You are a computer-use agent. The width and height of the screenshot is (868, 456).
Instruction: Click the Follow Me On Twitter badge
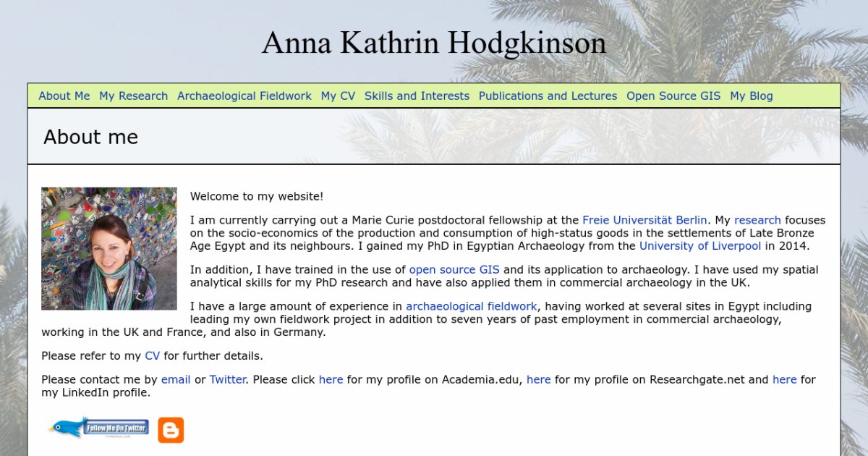[x=99, y=428]
